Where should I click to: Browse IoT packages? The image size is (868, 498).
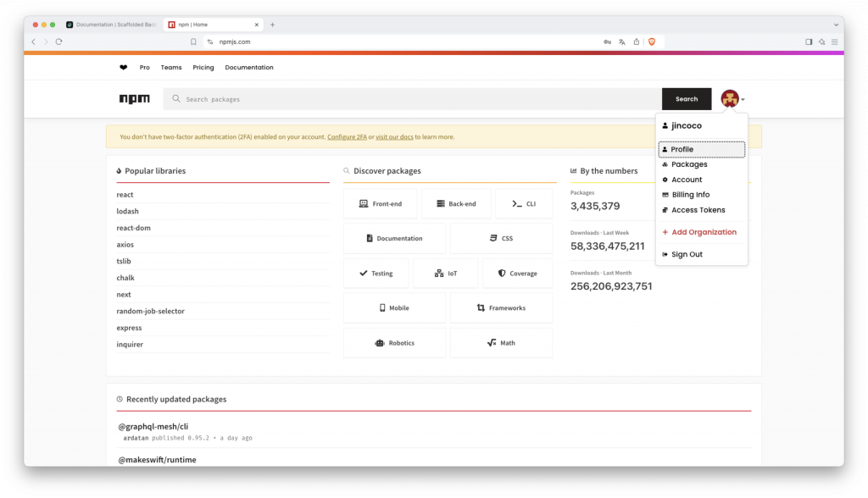tap(446, 274)
